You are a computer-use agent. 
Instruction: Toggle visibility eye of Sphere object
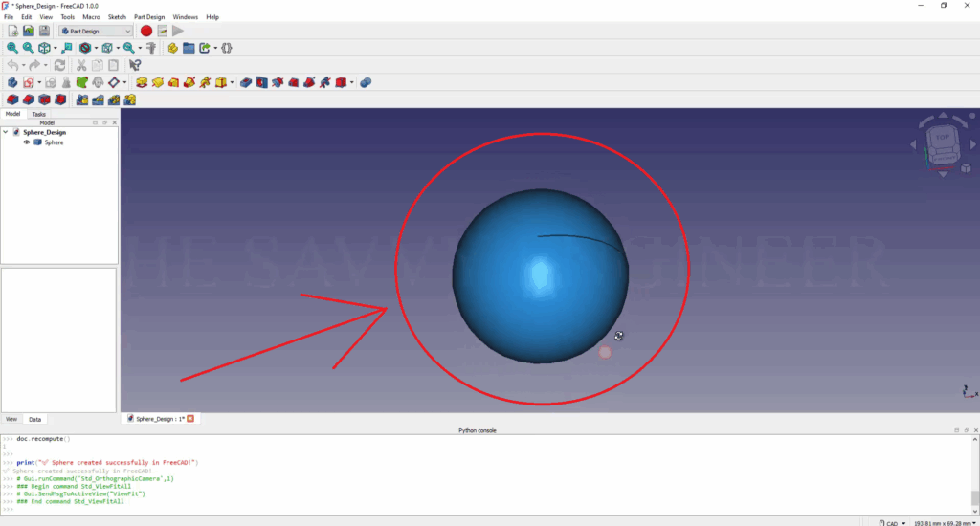(27, 142)
